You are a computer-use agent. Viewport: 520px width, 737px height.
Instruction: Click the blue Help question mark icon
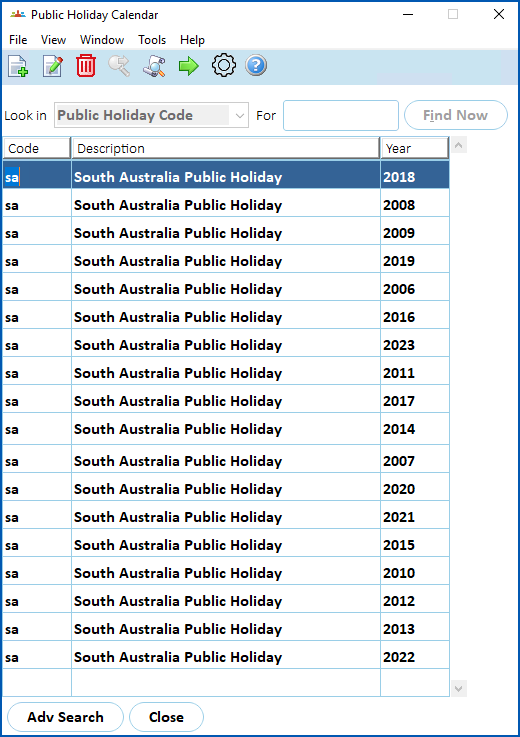256,65
